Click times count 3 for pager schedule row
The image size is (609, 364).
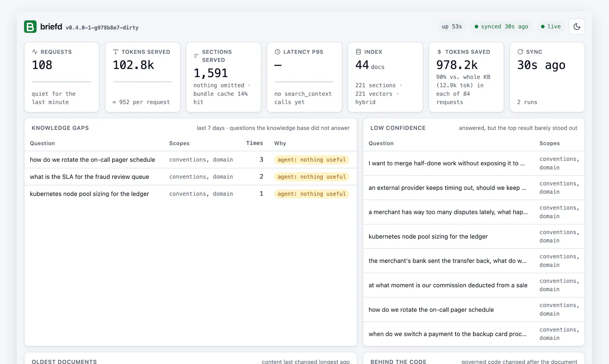261,160
